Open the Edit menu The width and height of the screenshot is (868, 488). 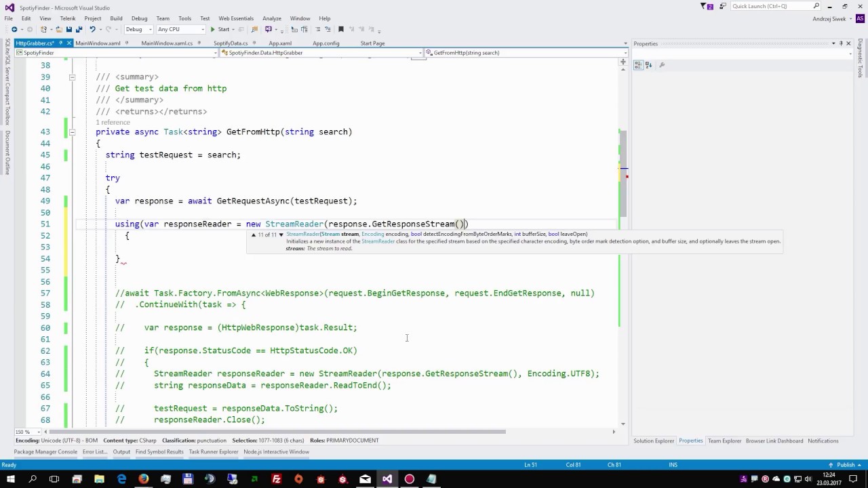(26, 18)
